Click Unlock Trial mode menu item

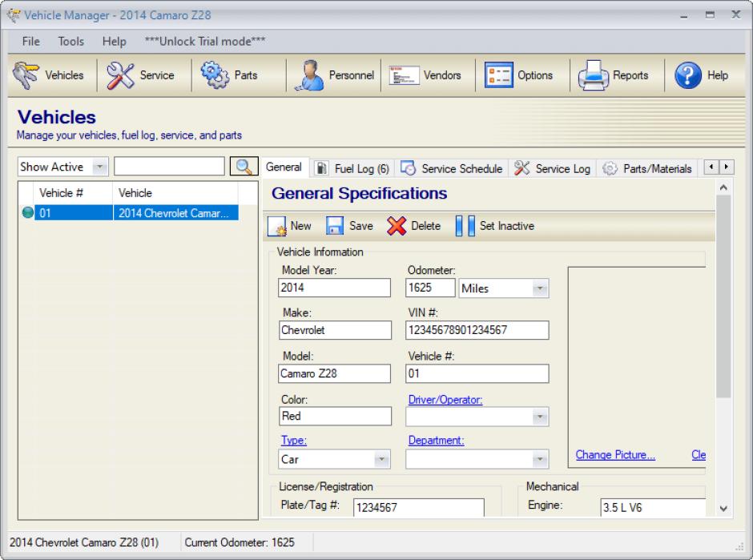click(205, 42)
